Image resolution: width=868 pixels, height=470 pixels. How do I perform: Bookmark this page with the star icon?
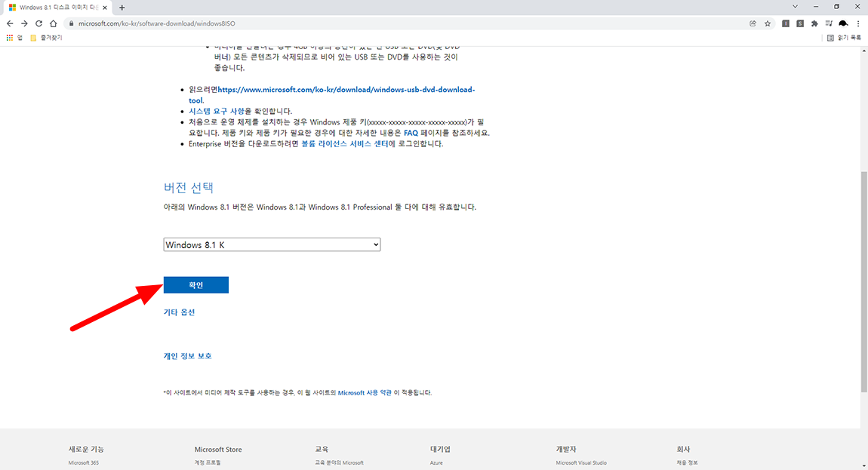pyautogui.click(x=768, y=24)
